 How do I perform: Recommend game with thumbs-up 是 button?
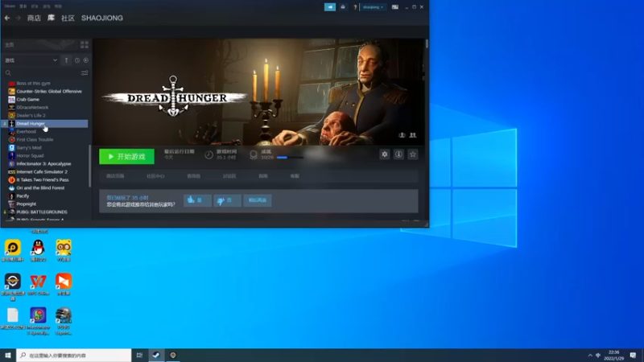(197, 200)
